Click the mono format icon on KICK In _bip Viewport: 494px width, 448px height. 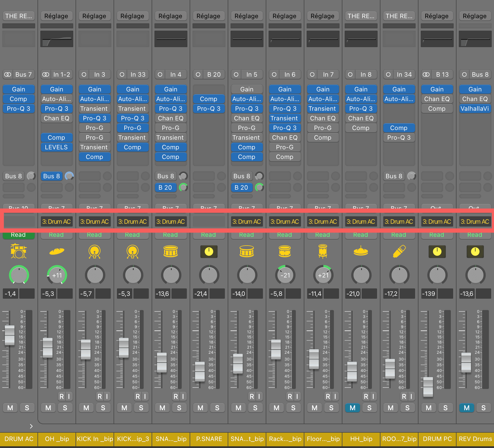(84, 74)
